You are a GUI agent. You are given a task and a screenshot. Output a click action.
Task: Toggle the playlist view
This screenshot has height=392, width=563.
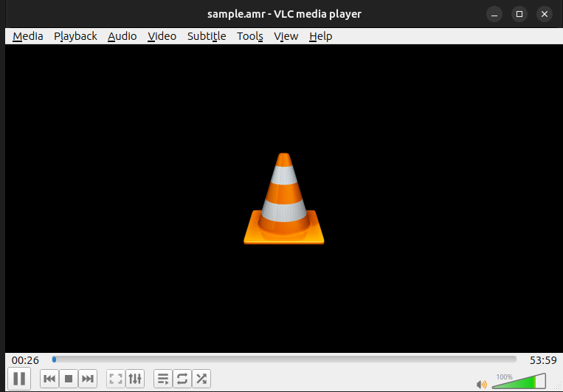[163, 379]
